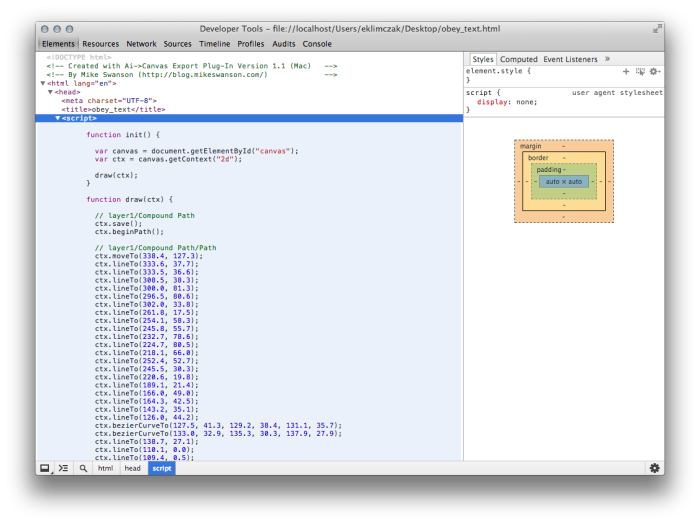Select the DOCTYPE html line

pos(79,57)
